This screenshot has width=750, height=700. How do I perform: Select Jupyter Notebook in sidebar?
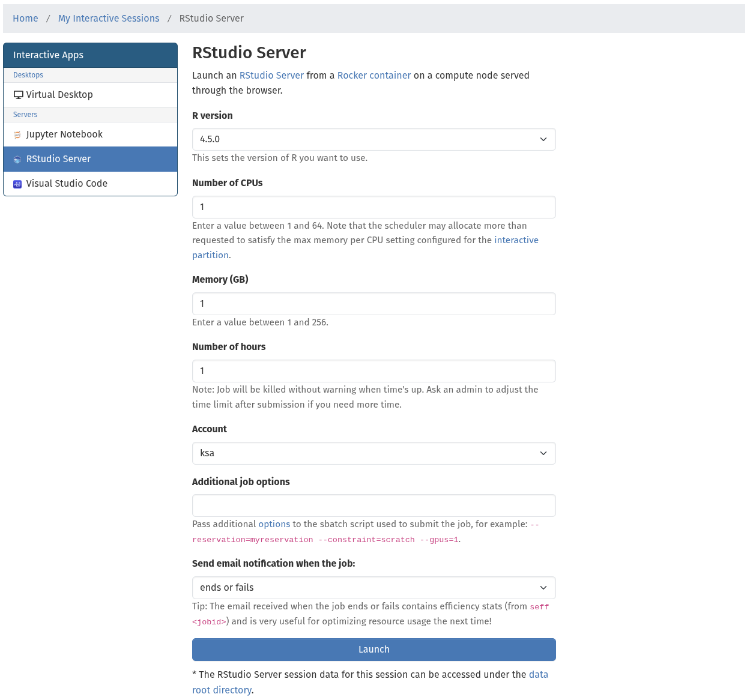(x=90, y=134)
